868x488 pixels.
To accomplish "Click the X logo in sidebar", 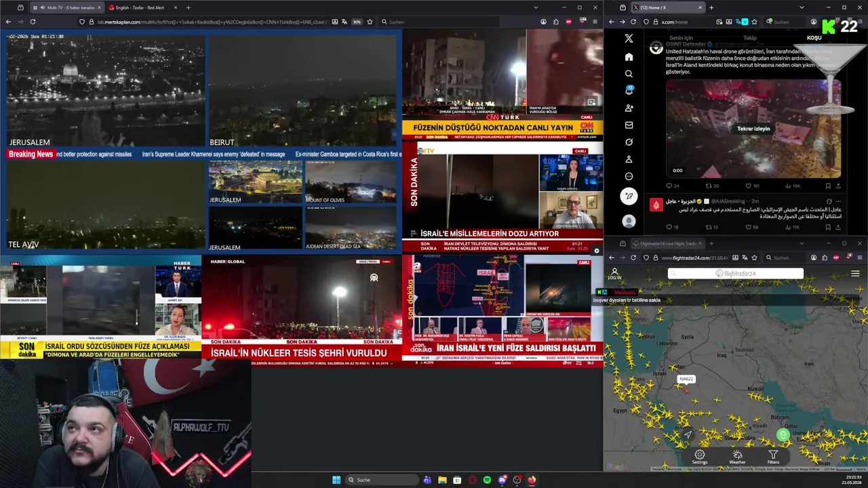I will tap(629, 39).
